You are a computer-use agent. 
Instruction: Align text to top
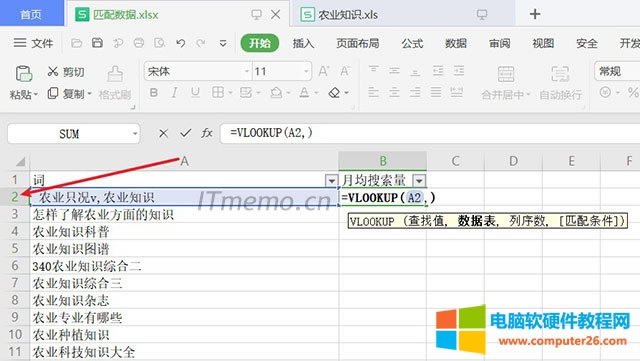point(373,71)
